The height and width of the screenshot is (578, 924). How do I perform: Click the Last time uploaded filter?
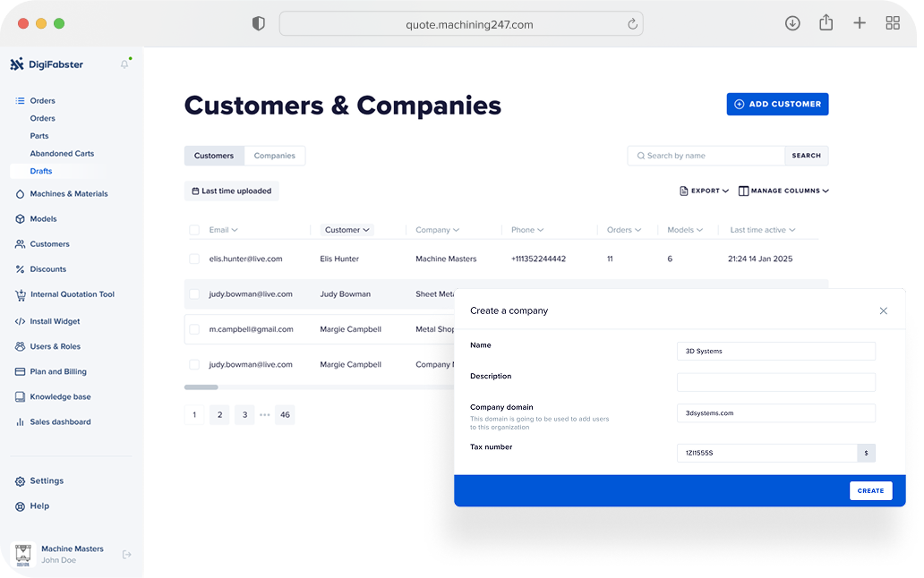pyautogui.click(x=232, y=191)
